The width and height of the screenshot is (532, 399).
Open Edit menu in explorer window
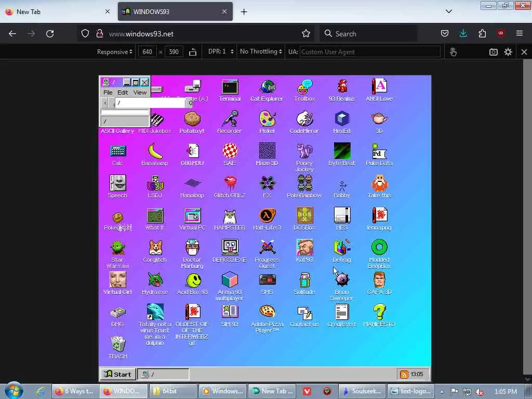123,92
